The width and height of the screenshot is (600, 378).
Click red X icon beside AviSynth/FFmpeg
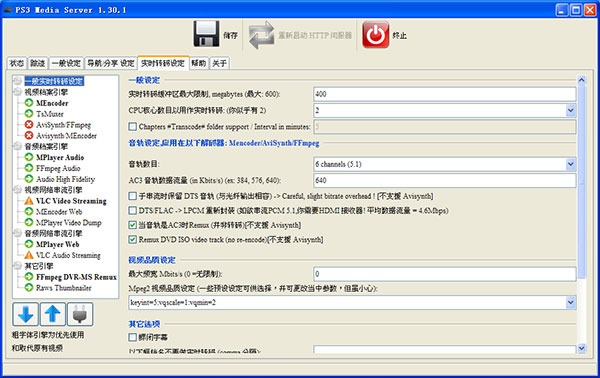pyautogui.click(x=29, y=125)
